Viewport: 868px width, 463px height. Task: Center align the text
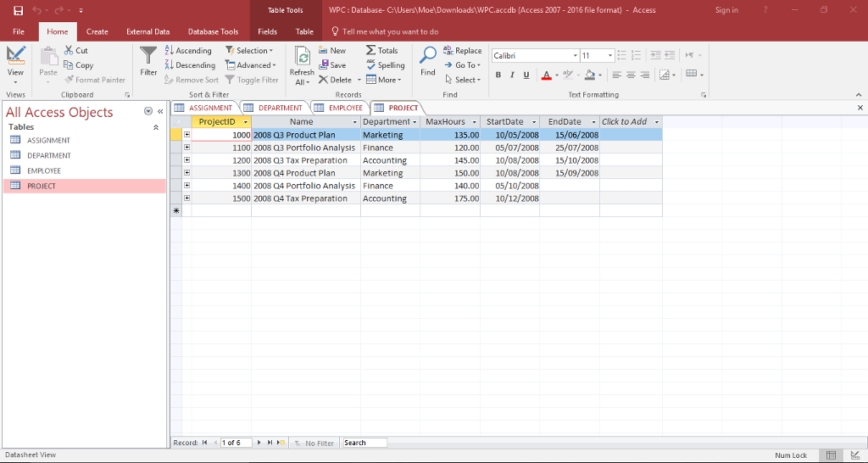tap(631, 75)
